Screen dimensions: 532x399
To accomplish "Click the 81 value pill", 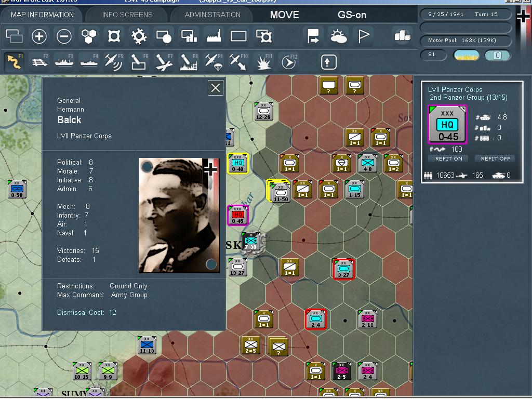I will tap(433, 55).
